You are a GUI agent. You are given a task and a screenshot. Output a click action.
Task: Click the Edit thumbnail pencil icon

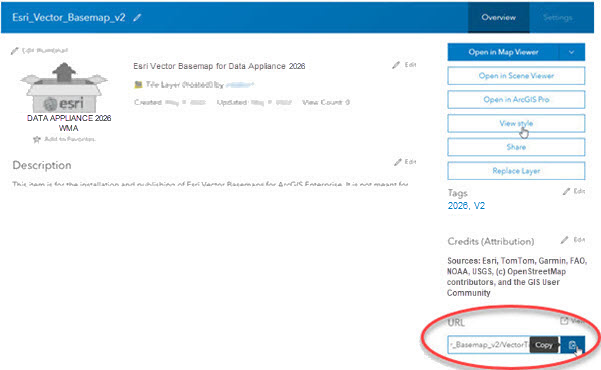coord(15,51)
